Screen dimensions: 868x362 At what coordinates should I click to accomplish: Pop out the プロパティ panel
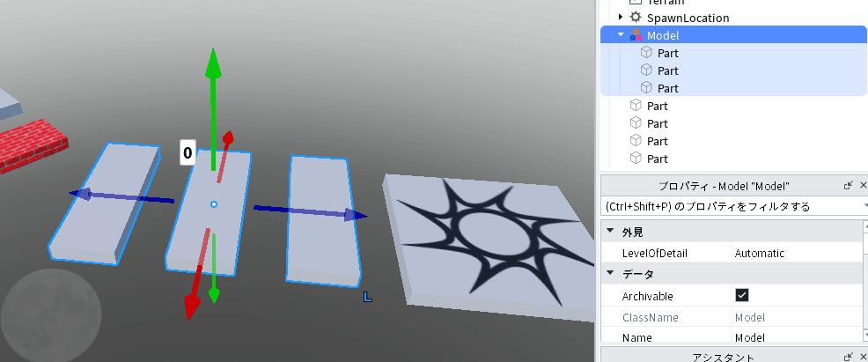(848, 186)
